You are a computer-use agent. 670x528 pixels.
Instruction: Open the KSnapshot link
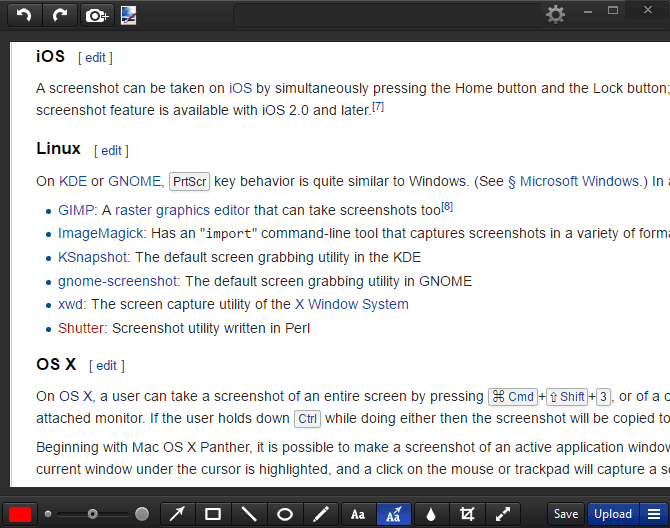(x=93, y=257)
